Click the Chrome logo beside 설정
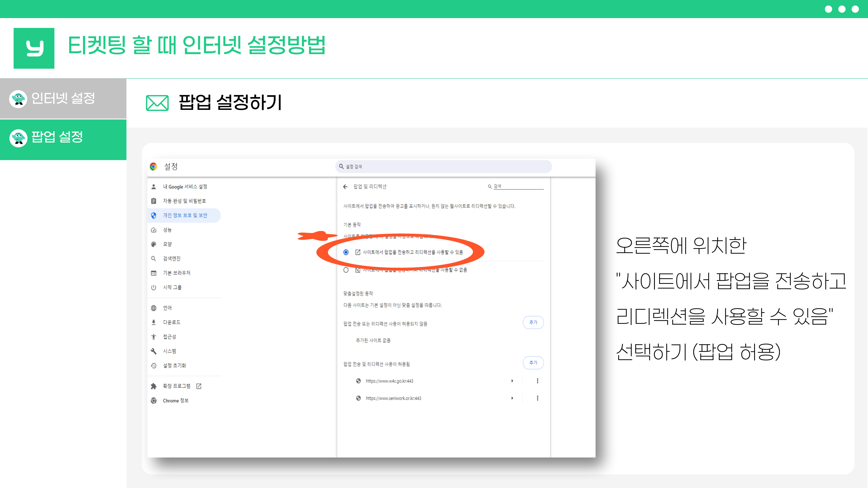 pos(153,166)
